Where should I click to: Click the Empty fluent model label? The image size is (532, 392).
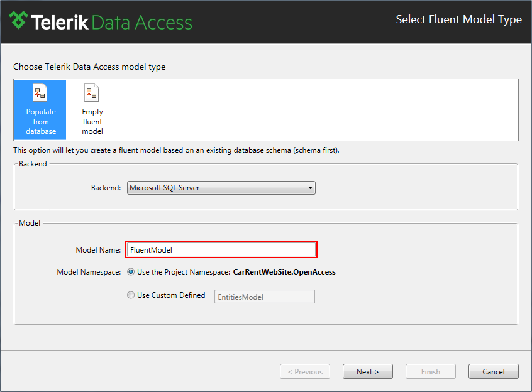pos(92,121)
